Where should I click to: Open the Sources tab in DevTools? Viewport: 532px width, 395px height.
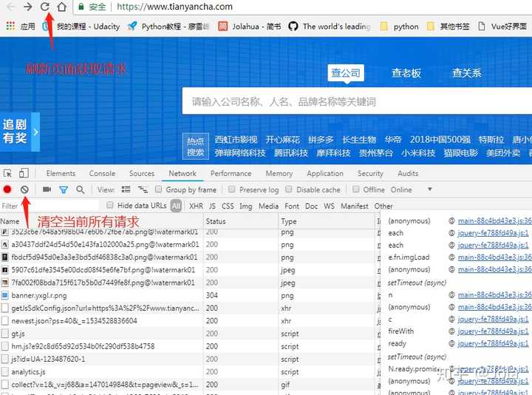[x=142, y=173]
